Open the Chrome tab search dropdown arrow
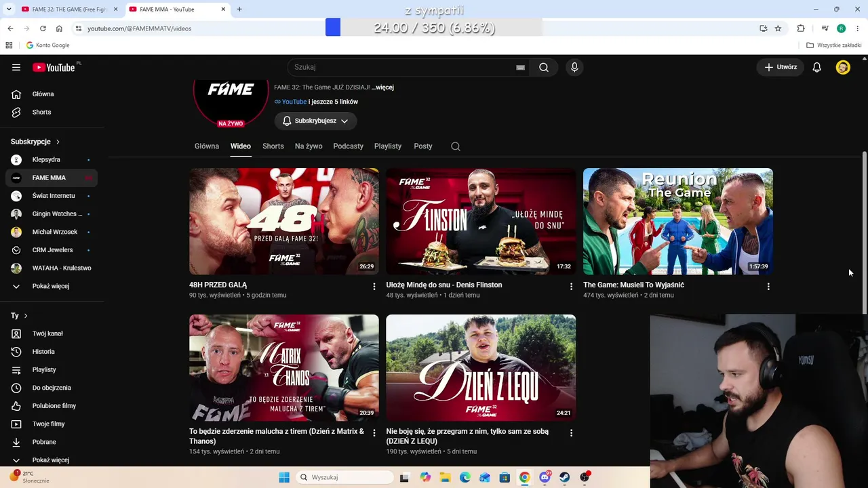The height and width of the screenshot is (488, 868). tap(9, 9)
